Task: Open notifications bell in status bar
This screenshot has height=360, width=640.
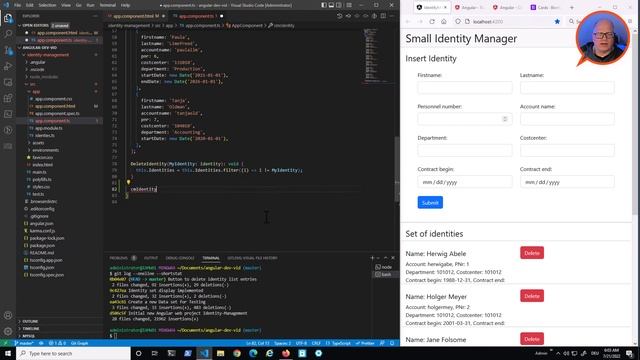Action: pyautogui.click(x=392, y=343)
